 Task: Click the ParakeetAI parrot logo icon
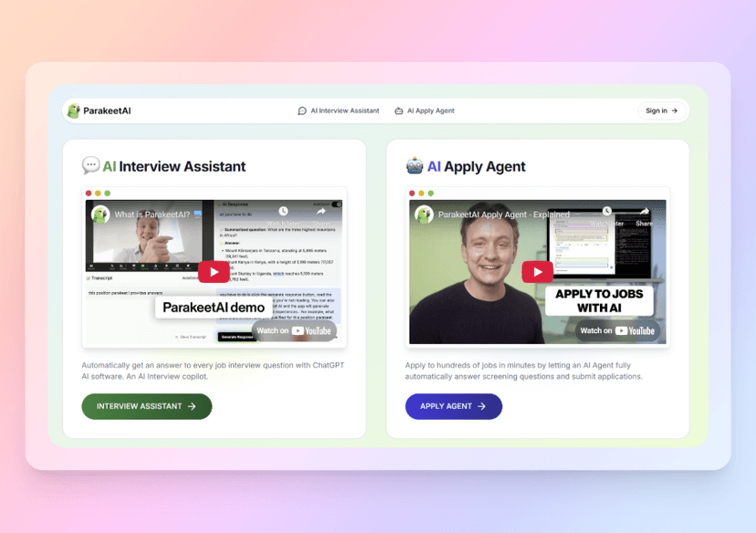74,110
